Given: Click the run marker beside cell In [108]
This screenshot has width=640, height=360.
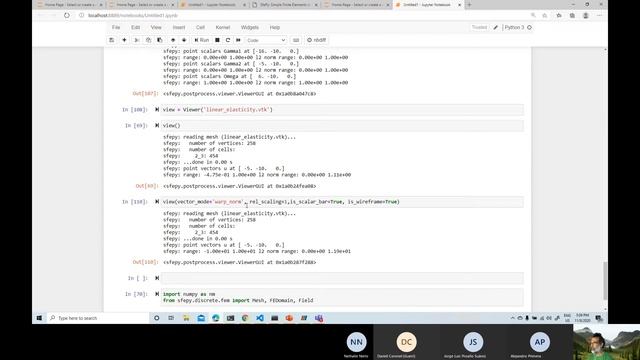Looking at the screenshot, I should 157,109.
